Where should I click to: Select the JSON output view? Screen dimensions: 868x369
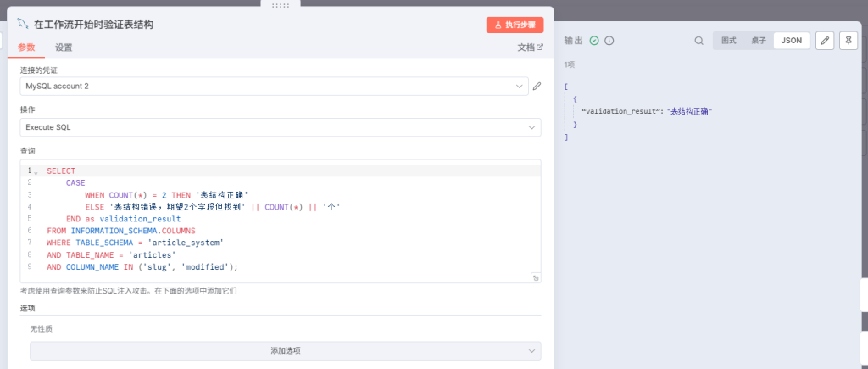pos(792,41)
